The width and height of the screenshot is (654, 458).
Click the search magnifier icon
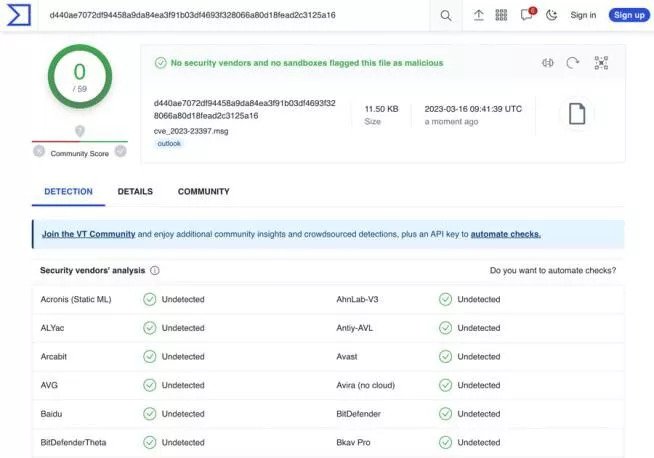click(446, 15)
